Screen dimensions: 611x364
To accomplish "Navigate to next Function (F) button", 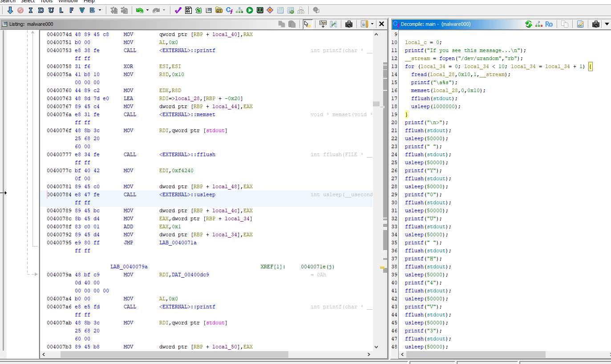I will [71, 10].
